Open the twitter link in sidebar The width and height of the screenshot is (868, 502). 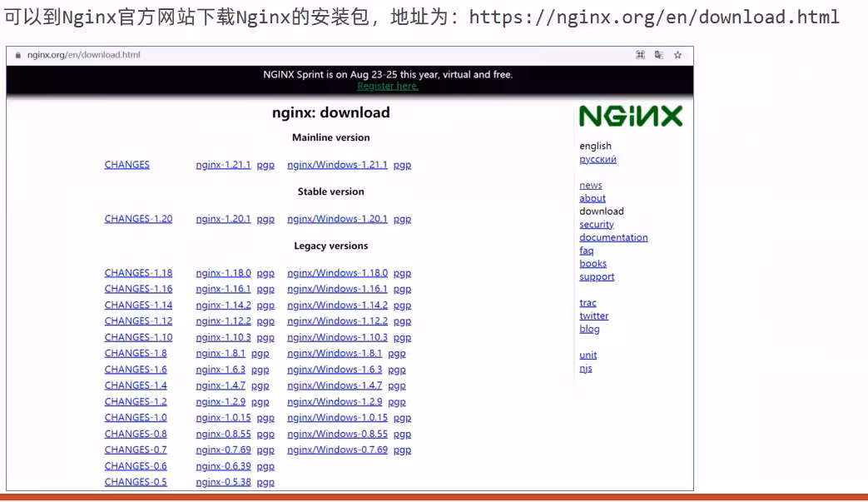point(594,316)
